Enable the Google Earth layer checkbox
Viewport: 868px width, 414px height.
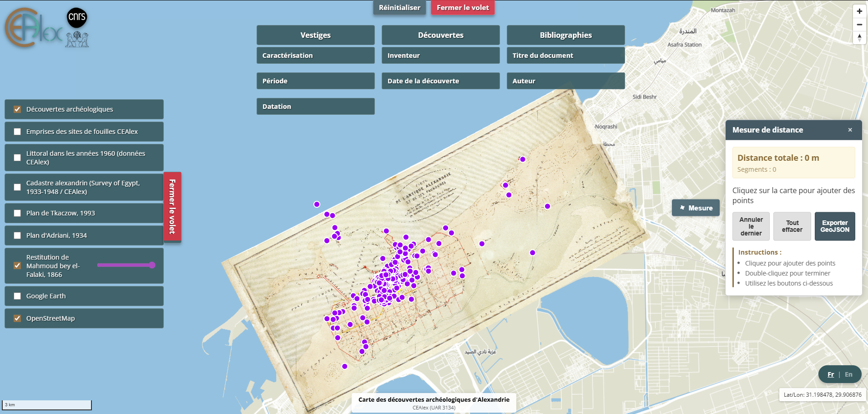click(x=17, y=296)
